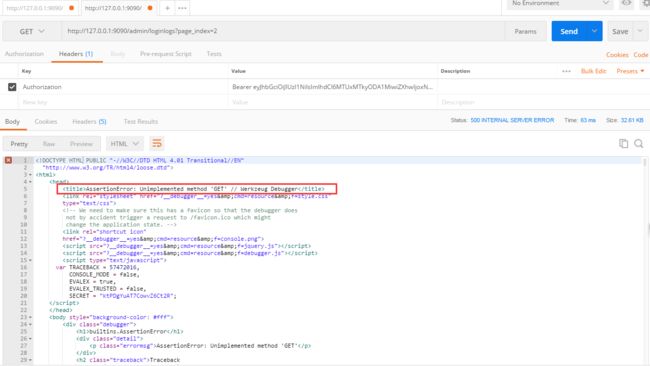The height and width of the screenshot is (366, 650).
Task: Open the request Headers (1) tab
Action: [76, 54]
